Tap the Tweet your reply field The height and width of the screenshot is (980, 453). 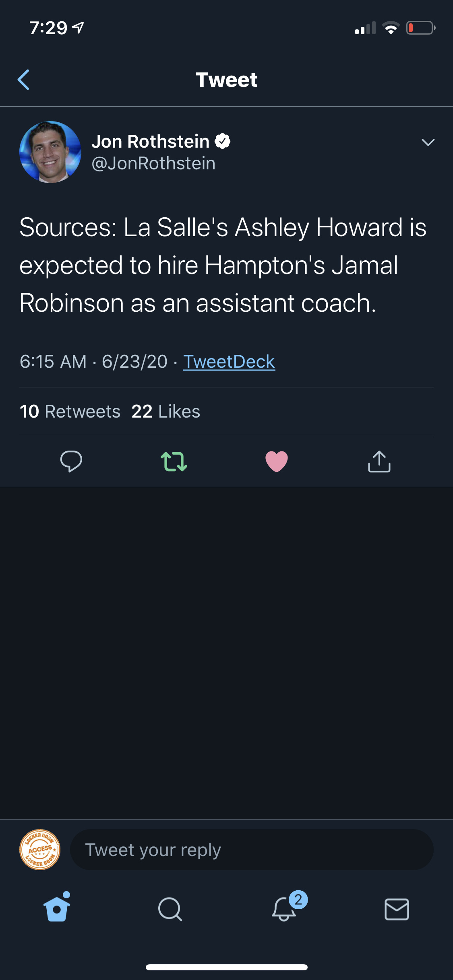tap(252, 850)
